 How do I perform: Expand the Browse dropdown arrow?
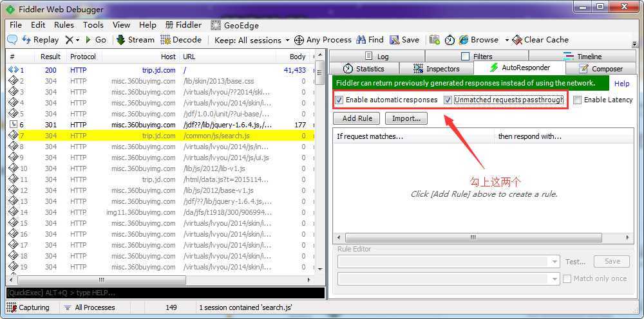507,40
